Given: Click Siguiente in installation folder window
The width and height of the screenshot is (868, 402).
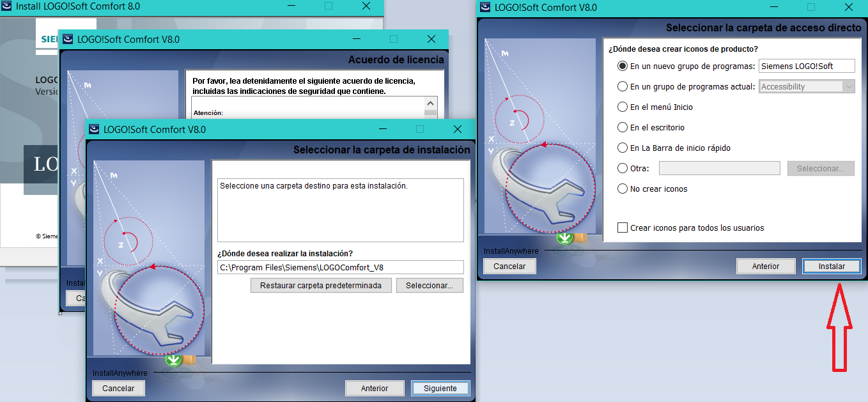Looking at the screenshot, I should coord(440,388).
